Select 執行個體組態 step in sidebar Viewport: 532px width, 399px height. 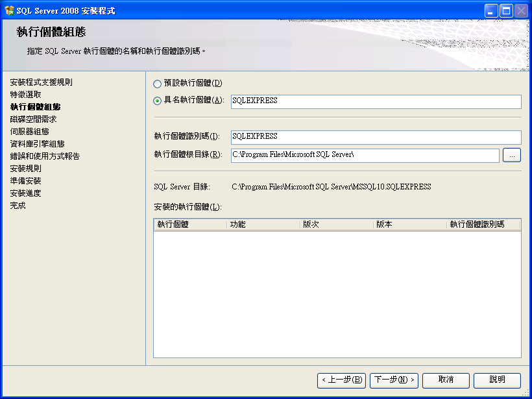[35, 107]
